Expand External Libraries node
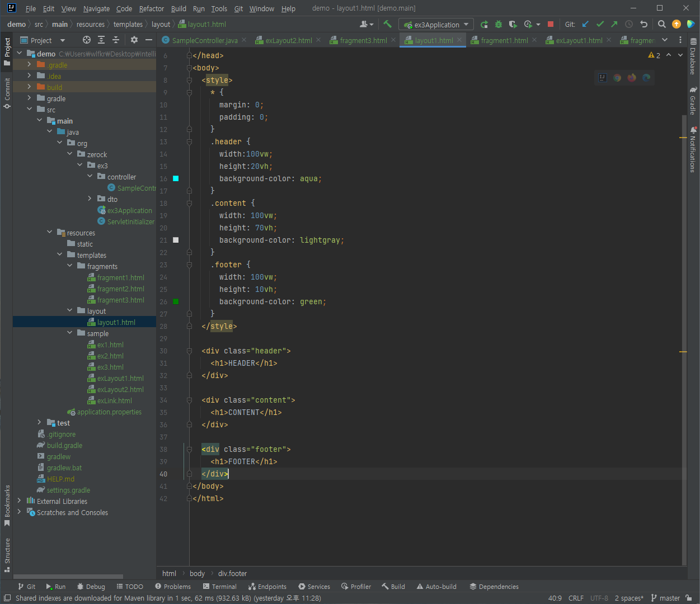 pyautogui.click(x=19, y=501)
